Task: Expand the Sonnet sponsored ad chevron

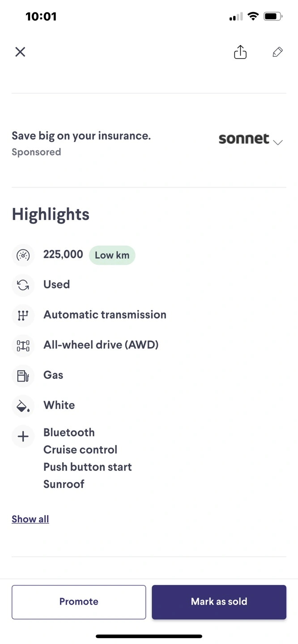Action: point(278,142)
